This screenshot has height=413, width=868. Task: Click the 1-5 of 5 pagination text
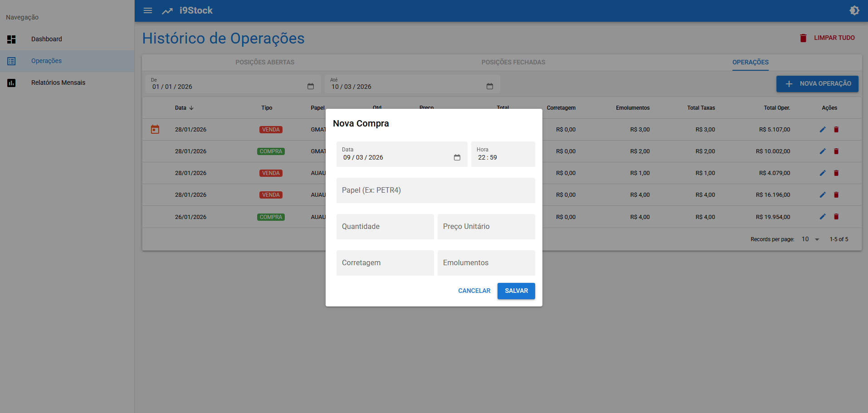[839, 239]
